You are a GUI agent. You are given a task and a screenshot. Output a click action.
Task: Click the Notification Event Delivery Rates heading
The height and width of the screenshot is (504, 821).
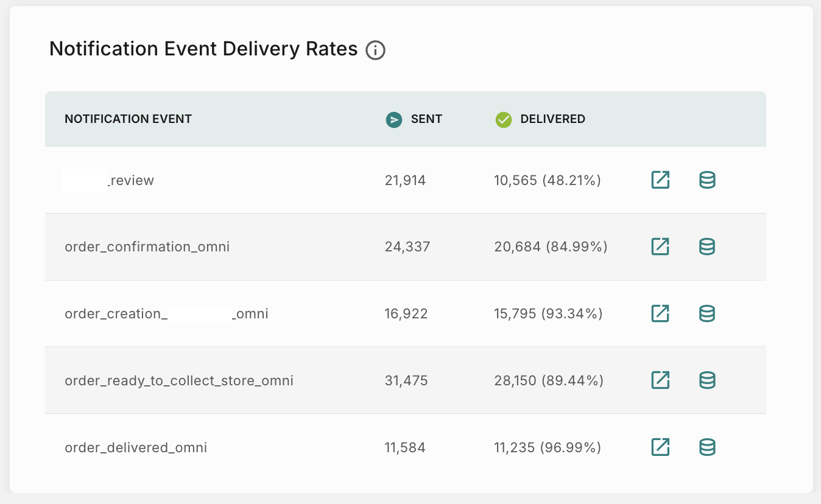point(203,49)
